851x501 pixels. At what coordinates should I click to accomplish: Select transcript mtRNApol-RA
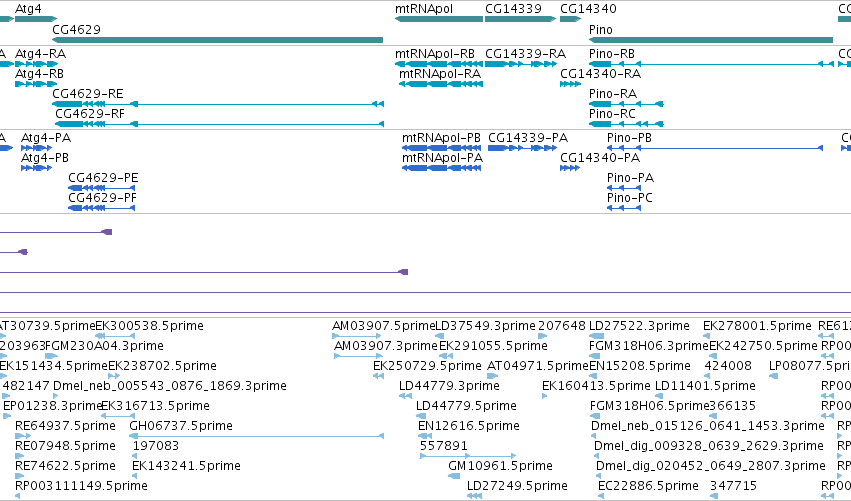440,74
